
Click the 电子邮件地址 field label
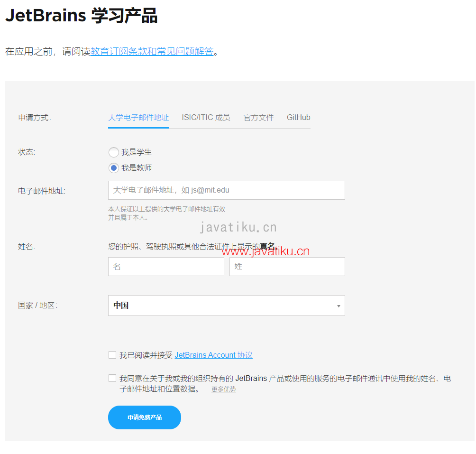click(42, 191)
